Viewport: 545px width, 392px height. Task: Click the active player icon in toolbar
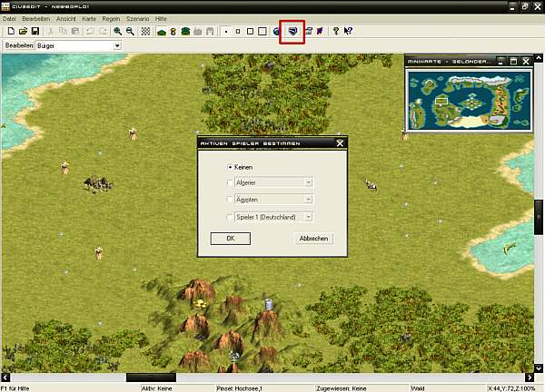292,31
